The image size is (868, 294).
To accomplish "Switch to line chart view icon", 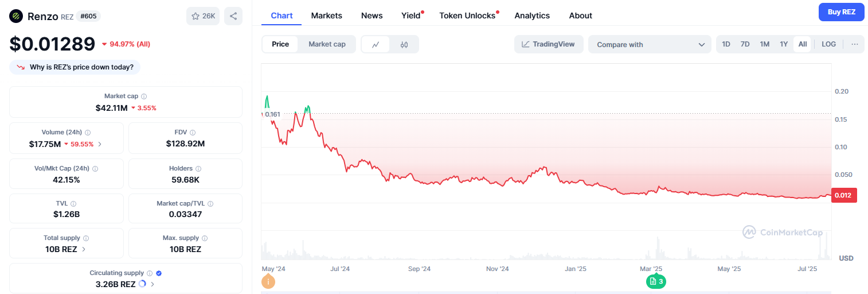I will coord(376,44).
